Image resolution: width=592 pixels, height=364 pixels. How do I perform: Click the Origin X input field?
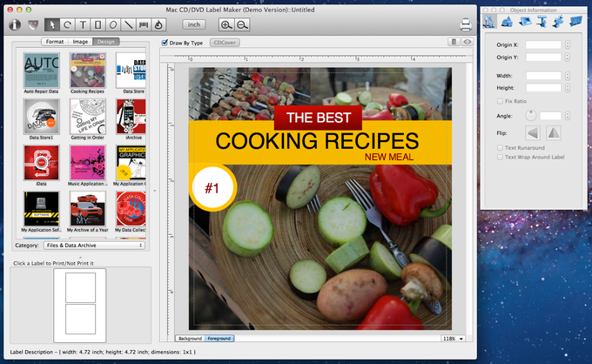click(x=543, y=44)
